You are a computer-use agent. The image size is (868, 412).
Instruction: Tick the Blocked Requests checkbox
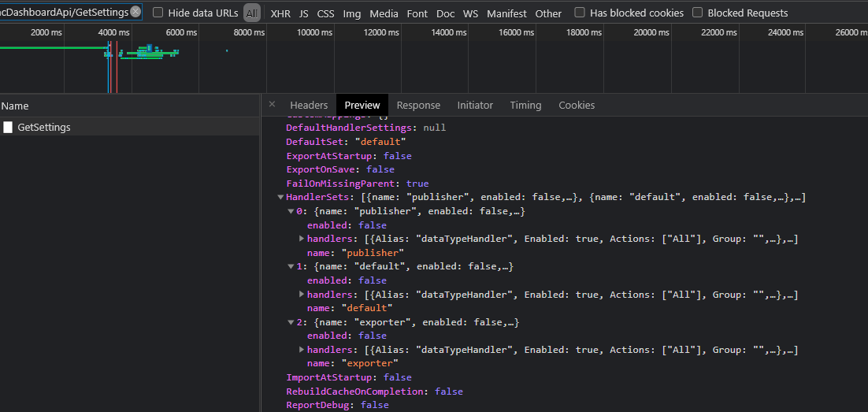698,12
